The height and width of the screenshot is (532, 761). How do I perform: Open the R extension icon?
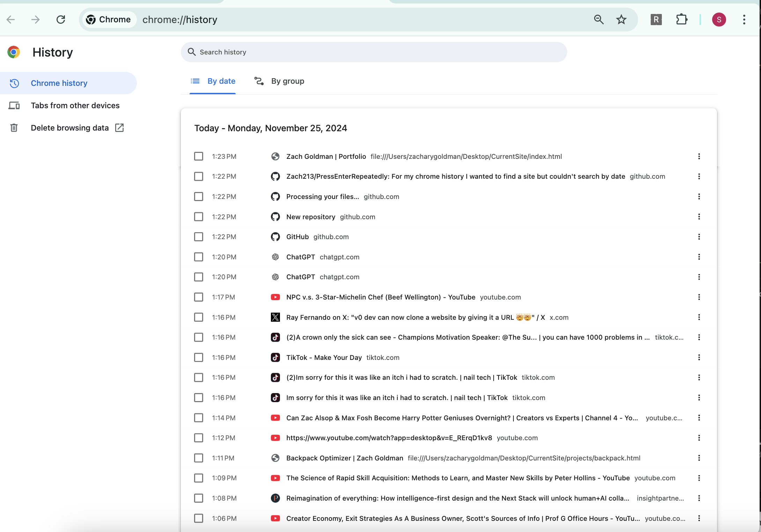[x=656, y=20]
